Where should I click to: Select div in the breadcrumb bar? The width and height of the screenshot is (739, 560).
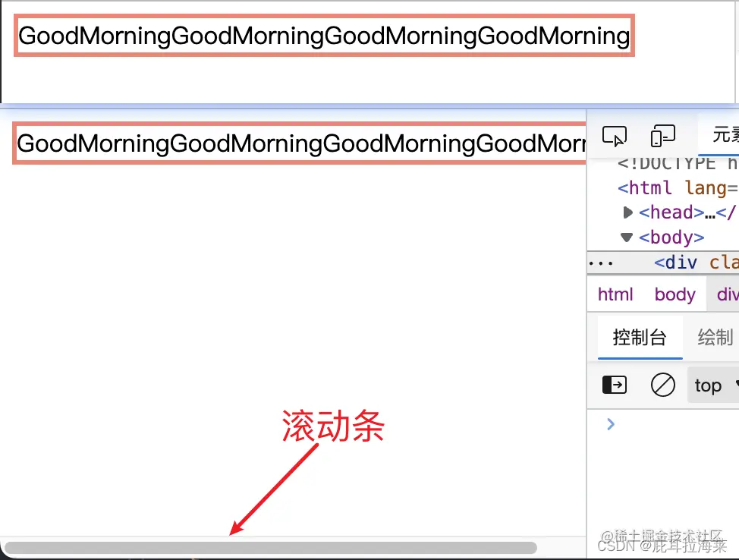726,294
